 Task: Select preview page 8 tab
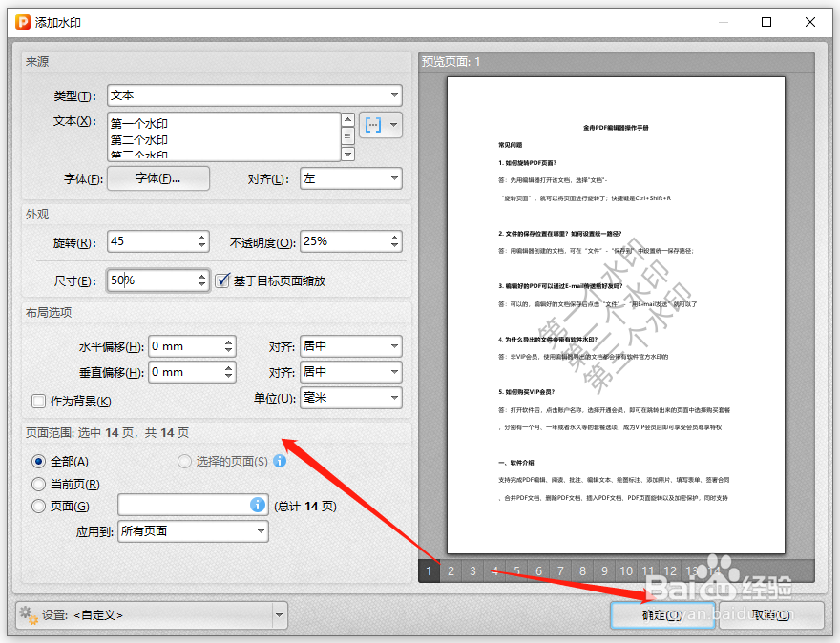583,571
